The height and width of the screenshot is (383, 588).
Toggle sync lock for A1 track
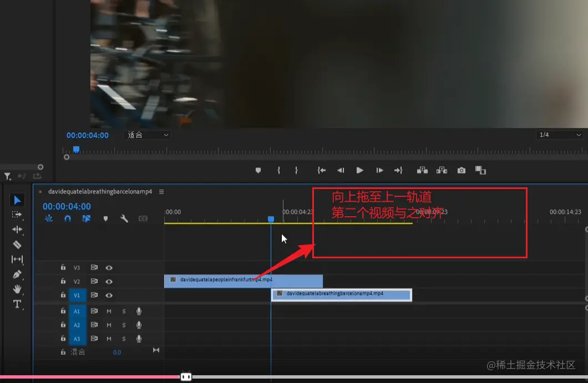coord(94,311)
